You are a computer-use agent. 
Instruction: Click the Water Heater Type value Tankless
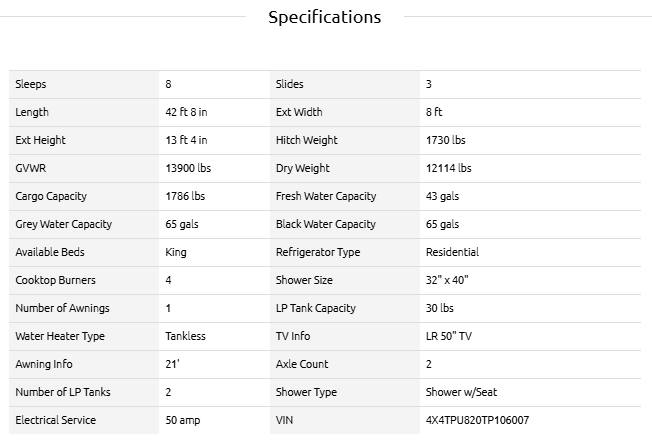tap(185, 336)
